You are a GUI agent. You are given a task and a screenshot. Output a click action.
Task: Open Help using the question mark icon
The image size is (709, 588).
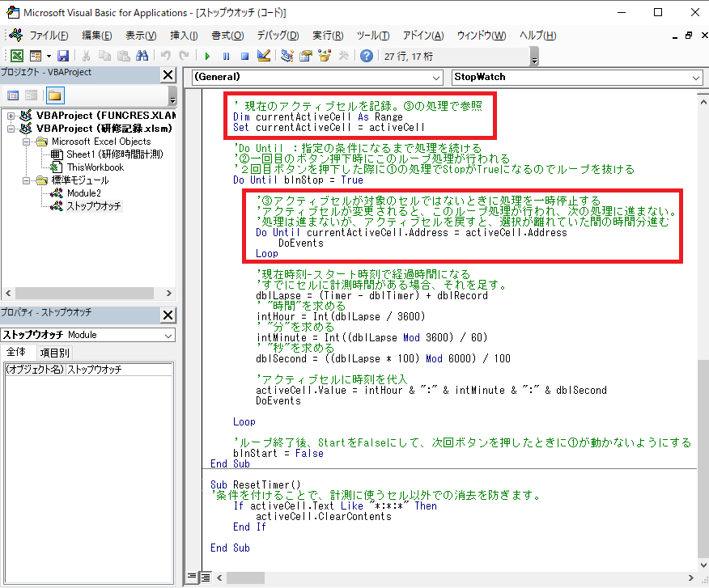pos(367,56)
